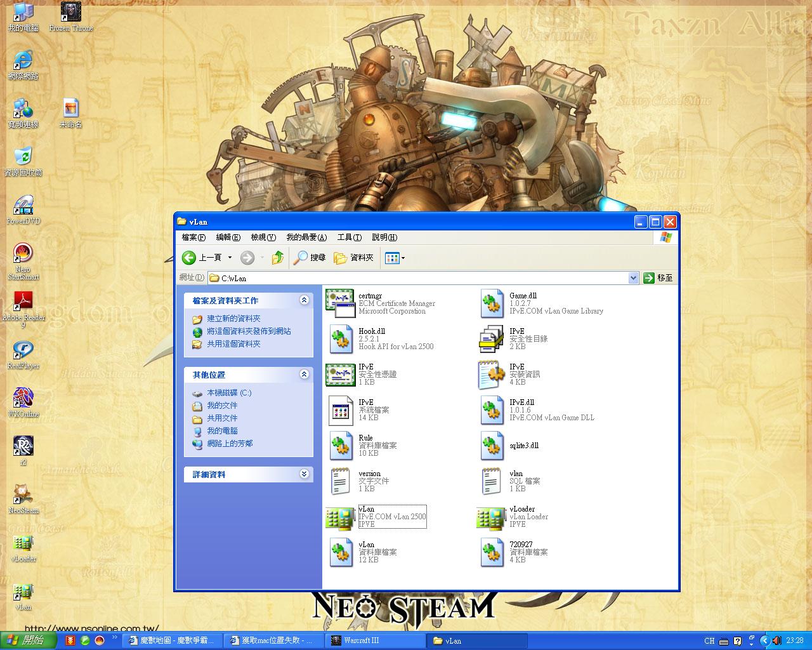
Task: Open the vLoader application file icon
Action: 490,517
